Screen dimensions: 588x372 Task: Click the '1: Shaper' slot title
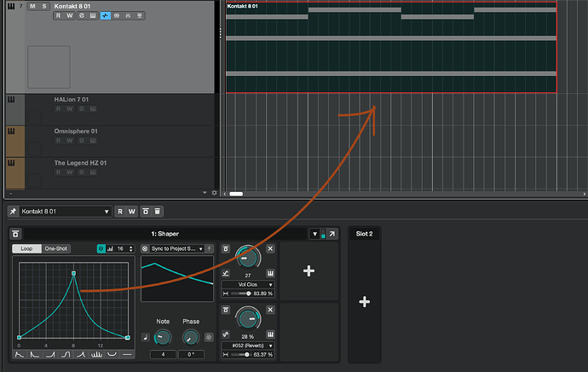coord(165,234)
